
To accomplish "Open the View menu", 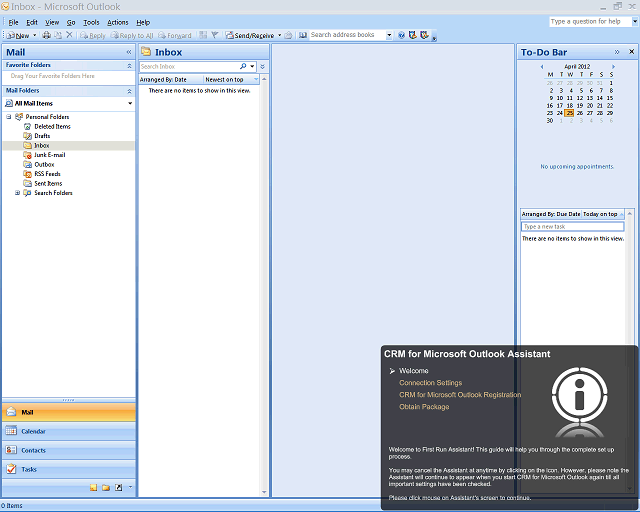I will click(52, 22).
